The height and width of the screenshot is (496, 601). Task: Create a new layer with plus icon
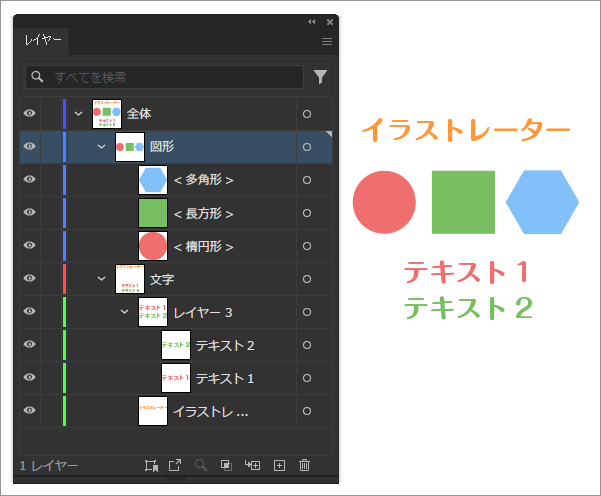(x=279, y=465)
